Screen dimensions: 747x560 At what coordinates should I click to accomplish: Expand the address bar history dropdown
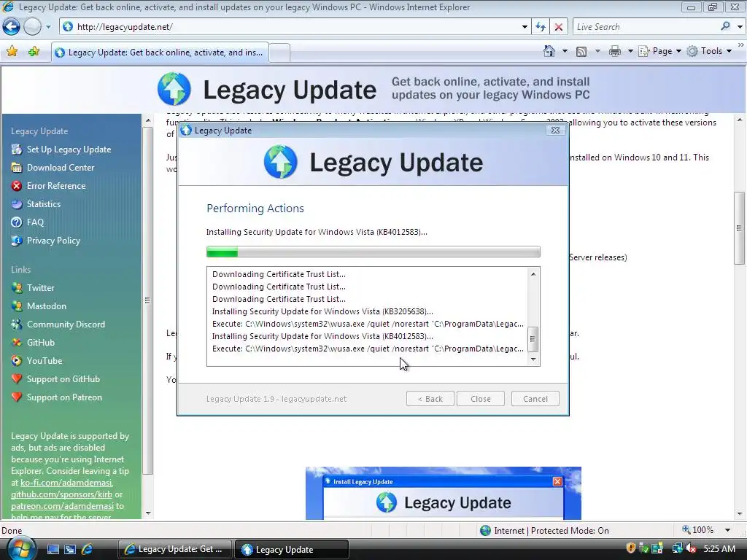pyautogui.click(x=525, y=27)
